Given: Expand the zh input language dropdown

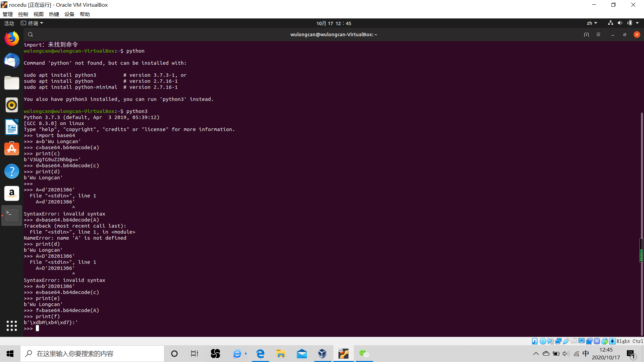Looking at the screenshot, I should [x=592, y=23].
